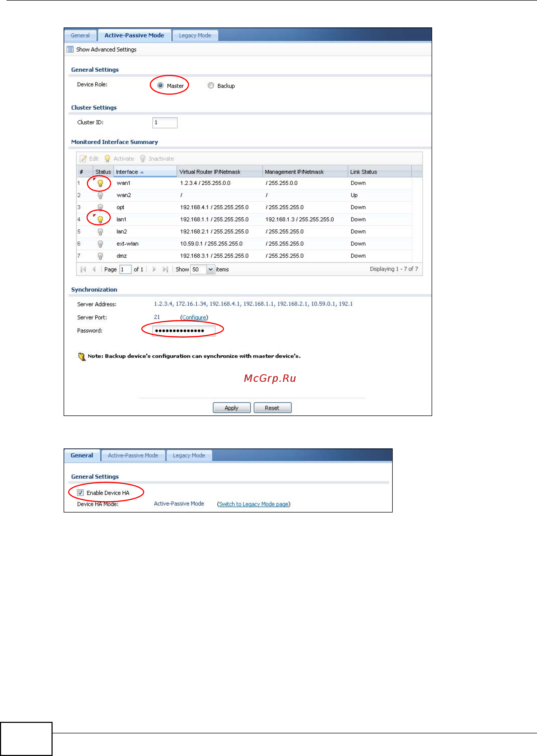Click the 10.59.0.1 / 255.255.255.0 cell

tap(211, 244)
